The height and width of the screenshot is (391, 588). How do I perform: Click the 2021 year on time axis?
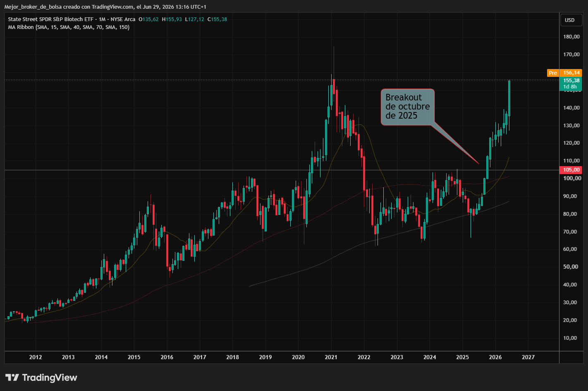coord(331,358)
